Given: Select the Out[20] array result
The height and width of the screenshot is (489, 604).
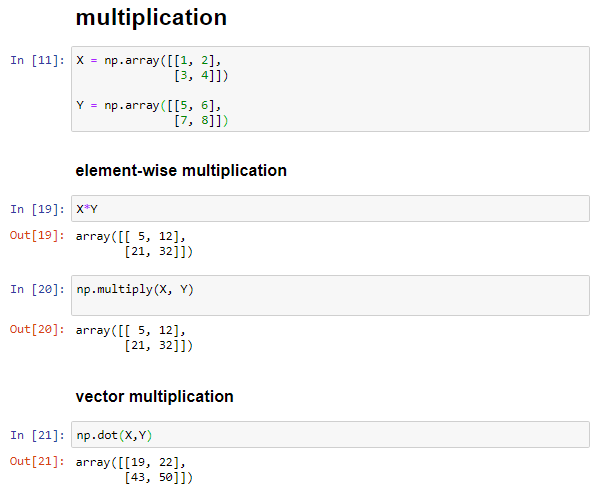Looking at the screenshot, I should click(134, 337).
